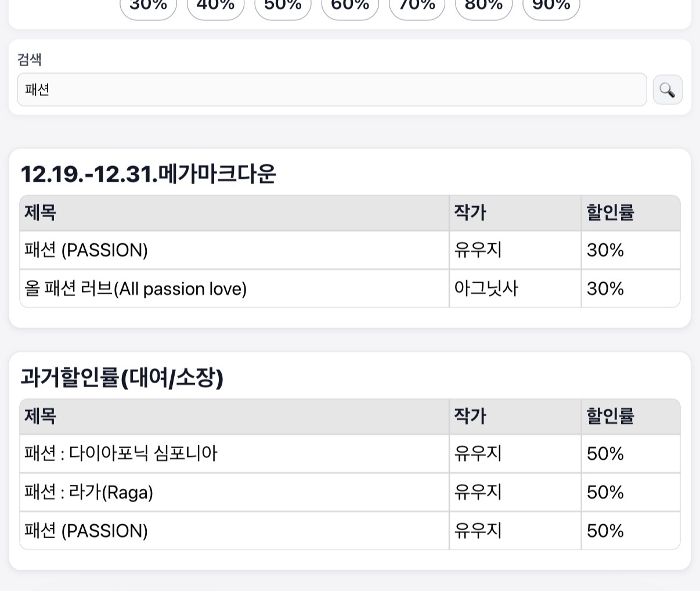Click the magnifier search icon button

click(667, 90)
